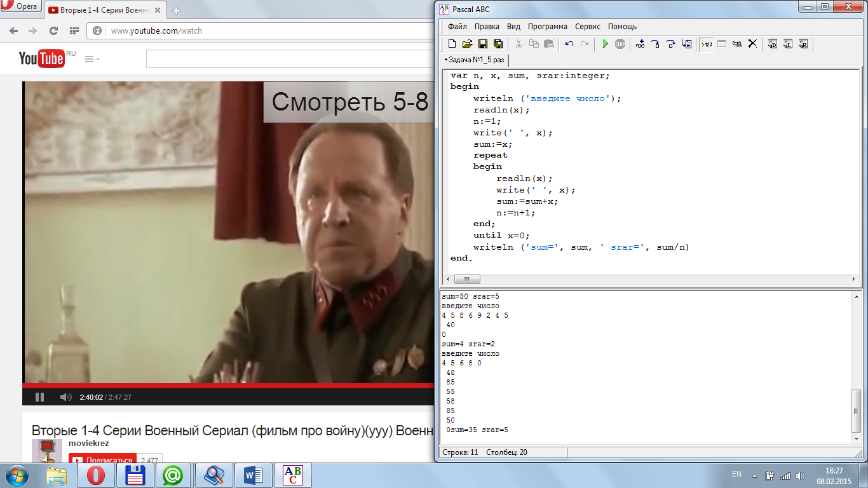This screenshot has width=868, height=488.
Task: Select the Задача №1_5.pas tab
Action: pos(475,60)
